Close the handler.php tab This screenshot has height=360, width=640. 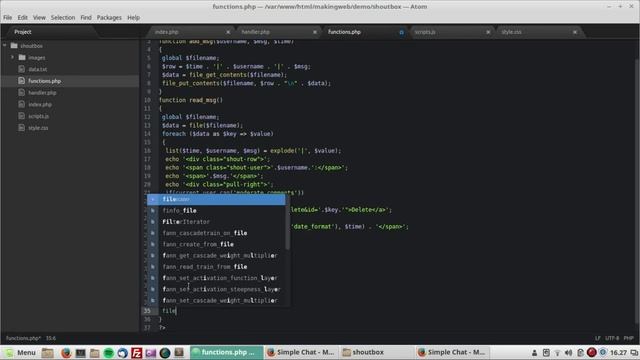coord(315,32)
